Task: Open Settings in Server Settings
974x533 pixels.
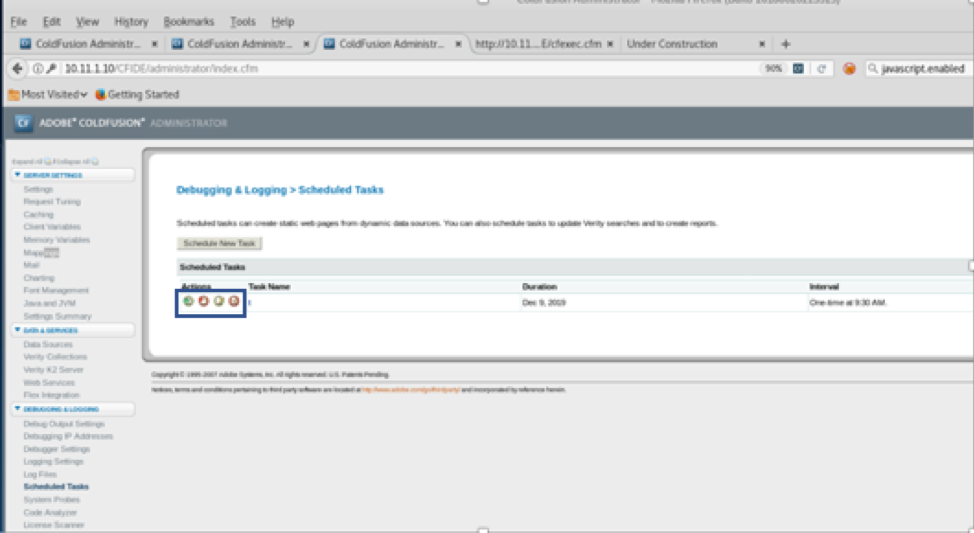Action: pyautogui.click(x=38, y=189)
